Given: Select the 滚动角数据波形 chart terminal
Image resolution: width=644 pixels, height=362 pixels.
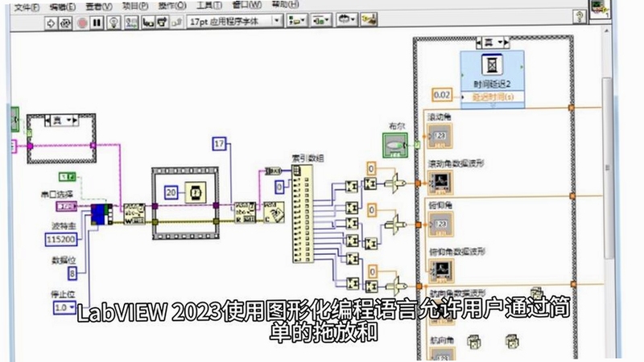Looking at the screenshot, I should tap(440, 182).
